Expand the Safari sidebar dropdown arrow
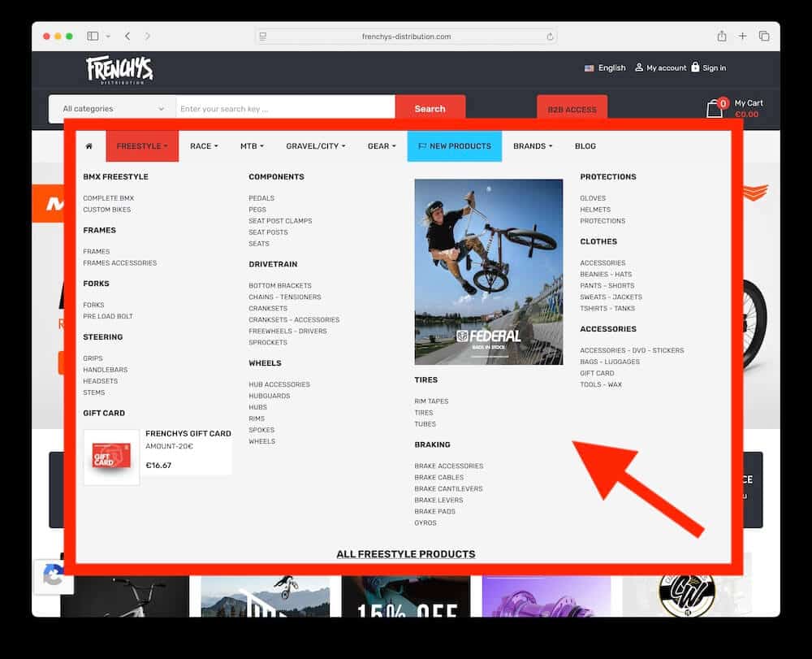This screenshot has height=659, width=812. (108, 37)
